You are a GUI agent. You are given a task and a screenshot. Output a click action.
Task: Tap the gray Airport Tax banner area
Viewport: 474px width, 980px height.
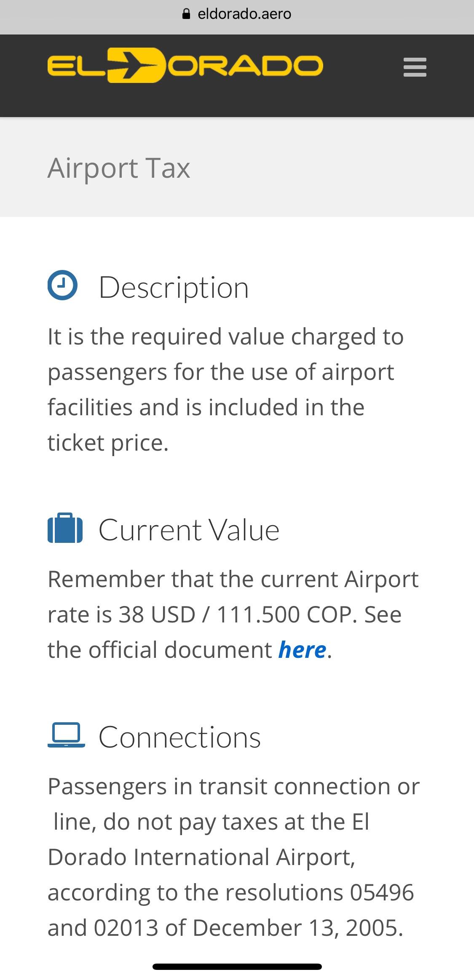[237, 167]
